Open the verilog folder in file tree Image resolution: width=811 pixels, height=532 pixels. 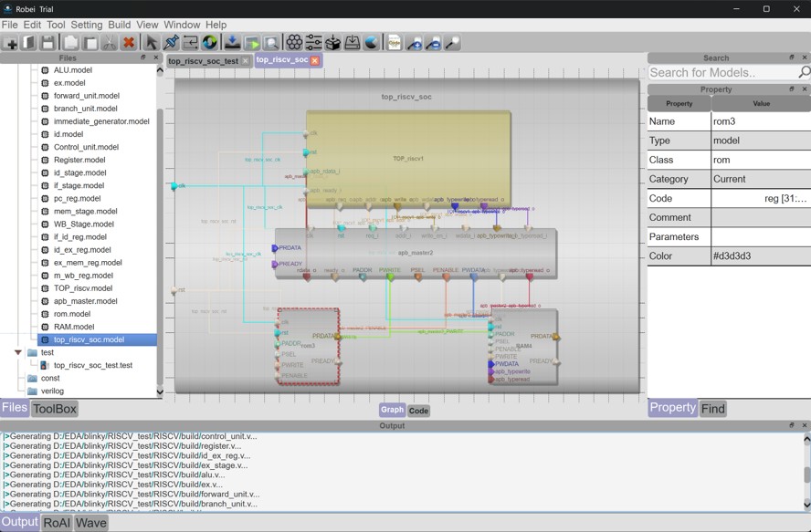(x=52, y=391)
